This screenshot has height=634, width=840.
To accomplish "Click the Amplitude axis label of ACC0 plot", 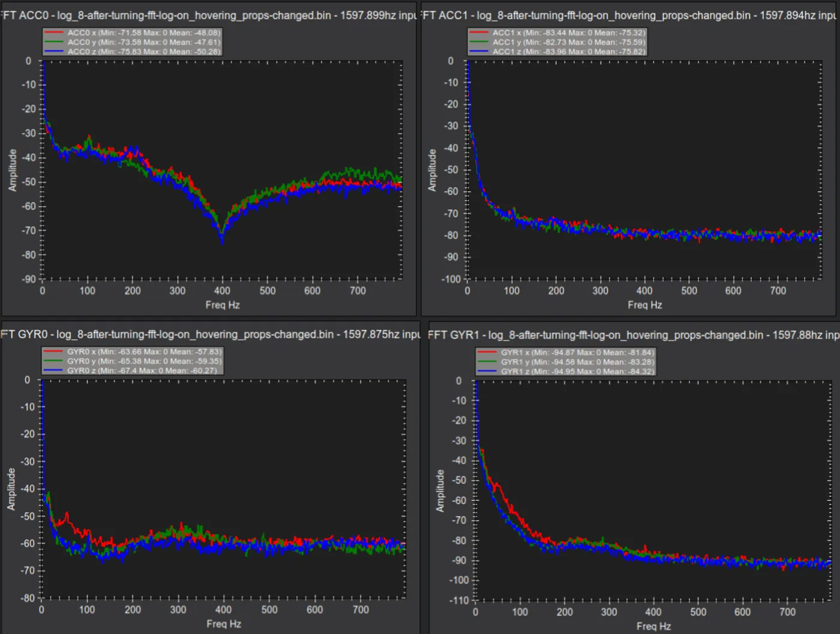I will pos(13,170).
